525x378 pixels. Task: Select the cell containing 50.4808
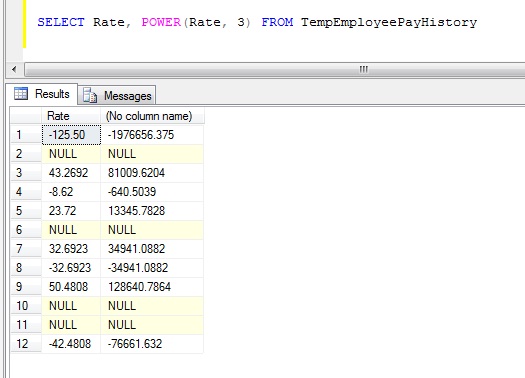[x=71, y=287]
